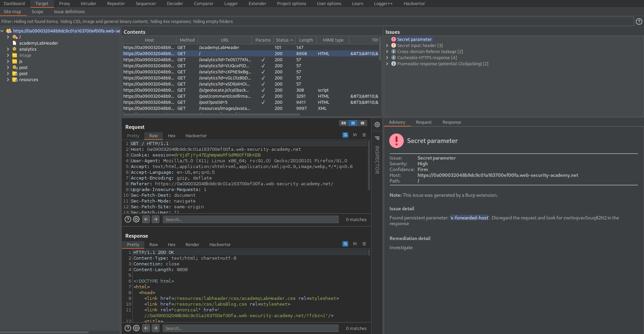Open help for the Request search bar
644x334 pixels.
pyautogui.click(x=128, y=219)
